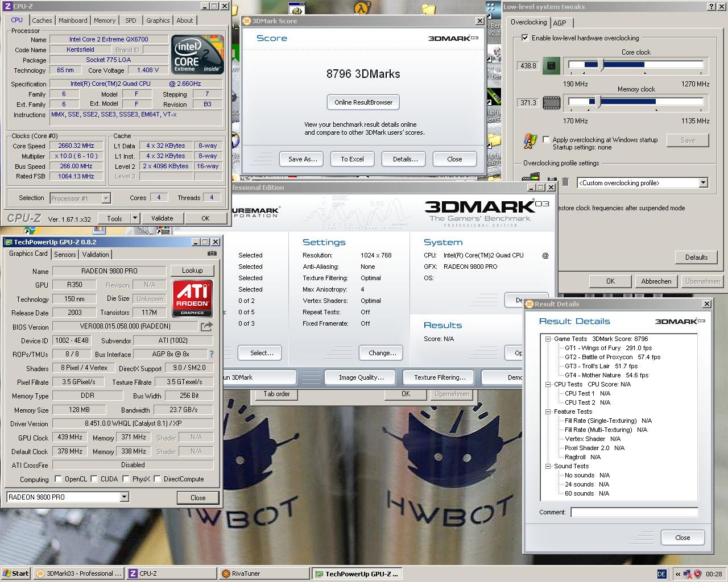This screenshot has width=728, height=582.
Task: Click the red shield security tray icon
Action: coord(698,574)
